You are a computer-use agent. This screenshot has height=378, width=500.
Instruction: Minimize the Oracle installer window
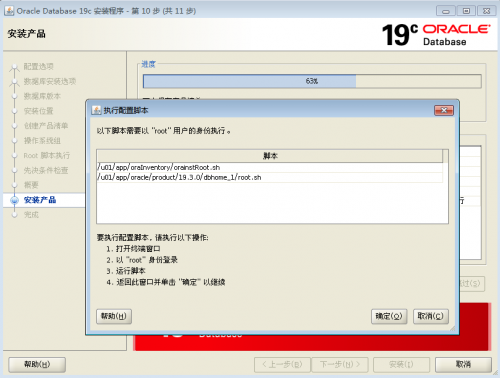click(x=446, y=11)
